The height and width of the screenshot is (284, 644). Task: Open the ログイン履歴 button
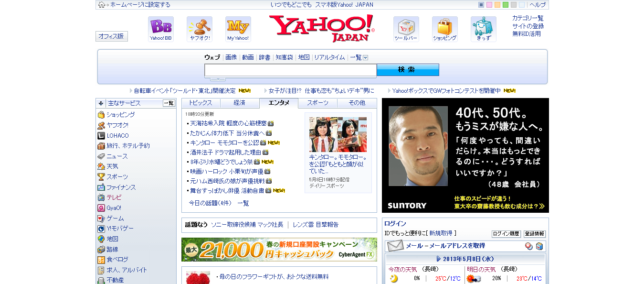[506, 234]
